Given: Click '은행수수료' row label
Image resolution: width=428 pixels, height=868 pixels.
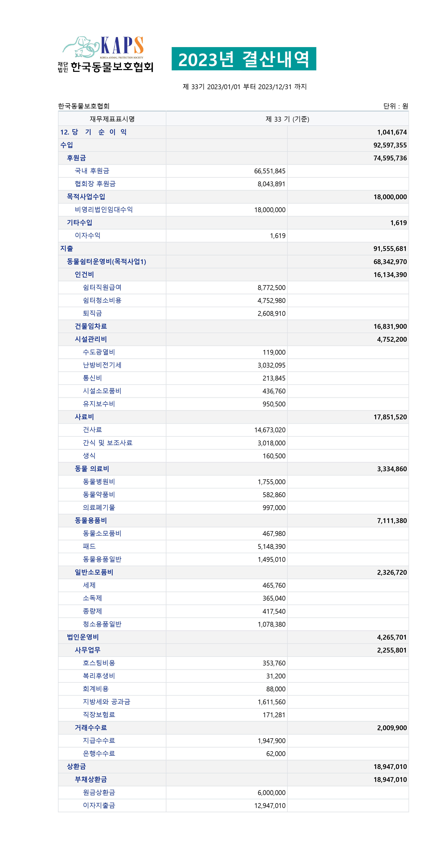Looking at the screenshot, I should [99, 753].
